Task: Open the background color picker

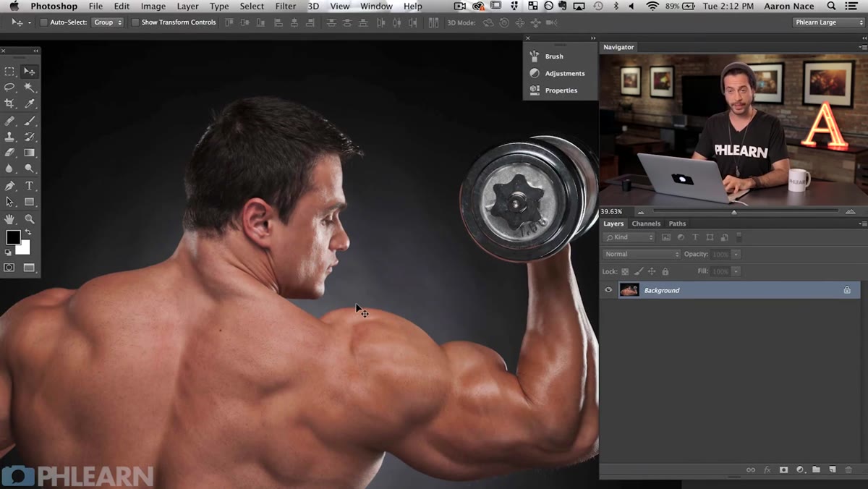Action: [x=25, y=250]
